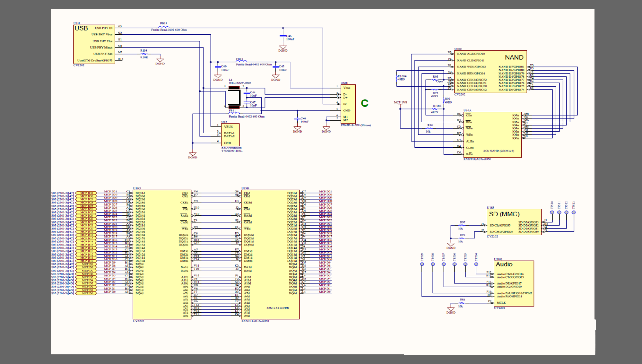Select resistor R93 marked Open
This screenshot has height=364, width=642.
coord(435,79)
